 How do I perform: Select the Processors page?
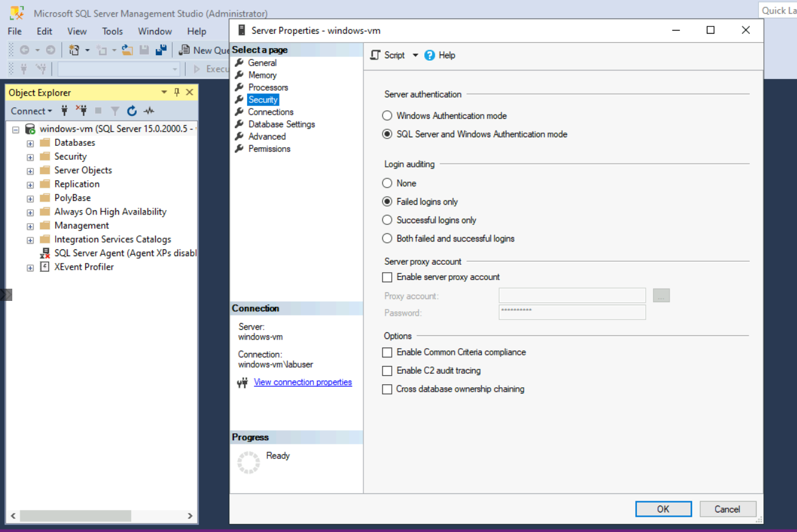[x=268, y=88]
